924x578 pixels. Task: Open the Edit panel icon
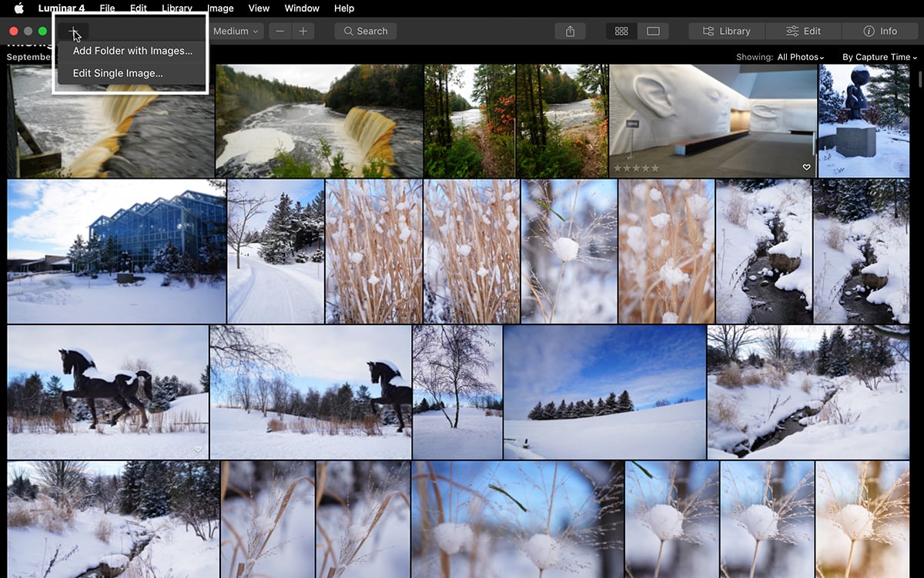[802, 31]
